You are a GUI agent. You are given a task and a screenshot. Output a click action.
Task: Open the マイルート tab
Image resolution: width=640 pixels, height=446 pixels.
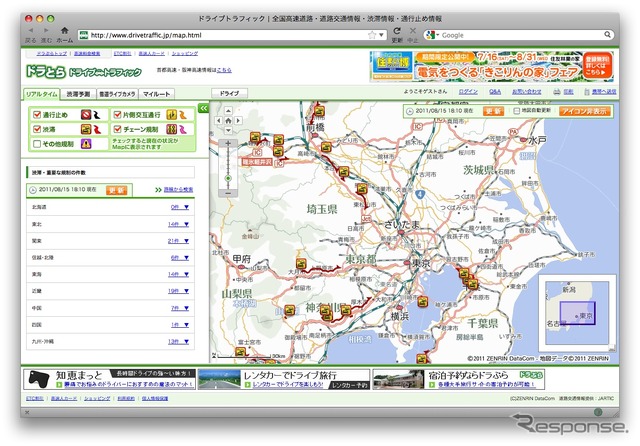(x=156, y=94)
